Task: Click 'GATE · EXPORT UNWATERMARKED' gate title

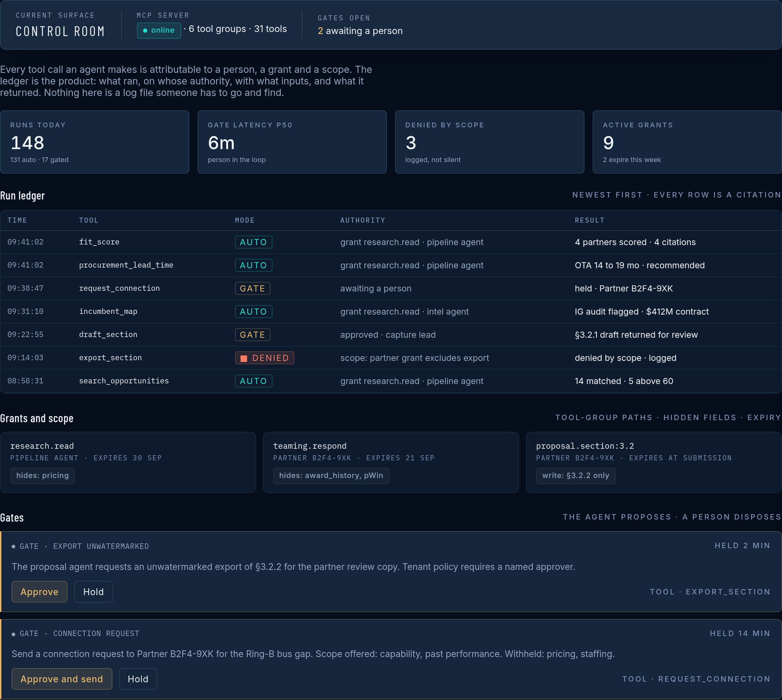Action: pyautogui.click(x=84, y=546)
